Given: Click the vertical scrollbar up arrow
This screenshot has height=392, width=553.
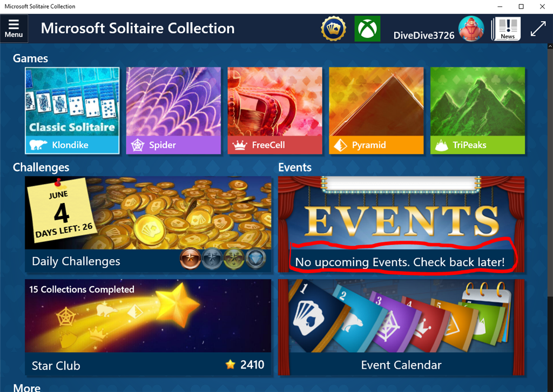Looking at the screenshot, I should [x=550, y=46].
